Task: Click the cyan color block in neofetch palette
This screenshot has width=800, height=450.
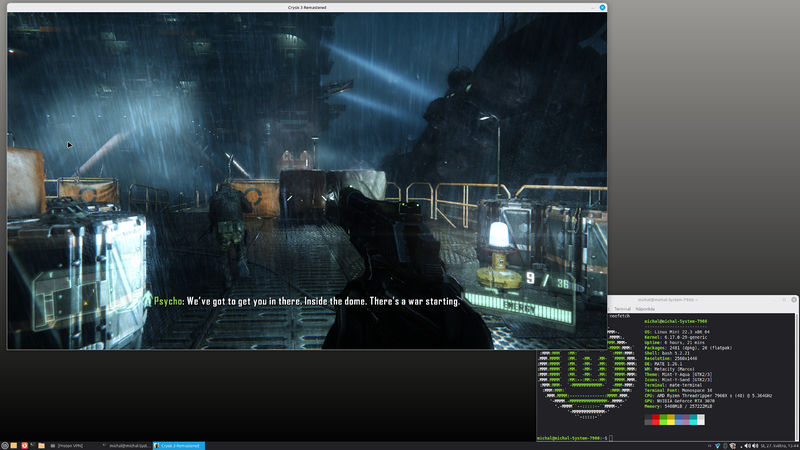Action: [x=693, y=419]
